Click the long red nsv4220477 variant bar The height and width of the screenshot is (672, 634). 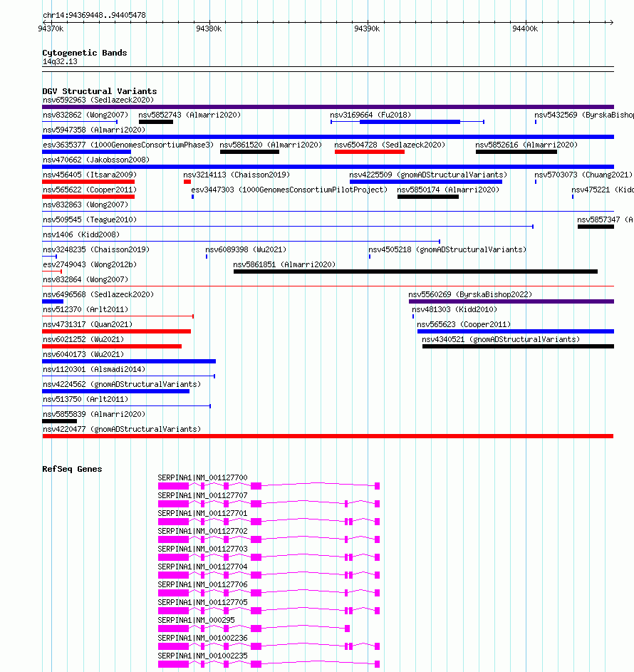328,437
